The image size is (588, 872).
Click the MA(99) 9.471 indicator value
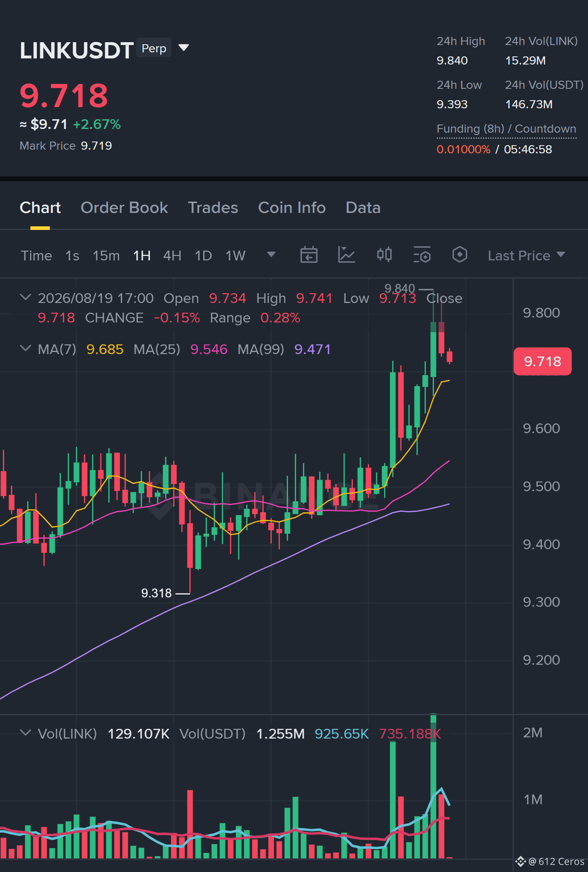[x=313, y=349]
